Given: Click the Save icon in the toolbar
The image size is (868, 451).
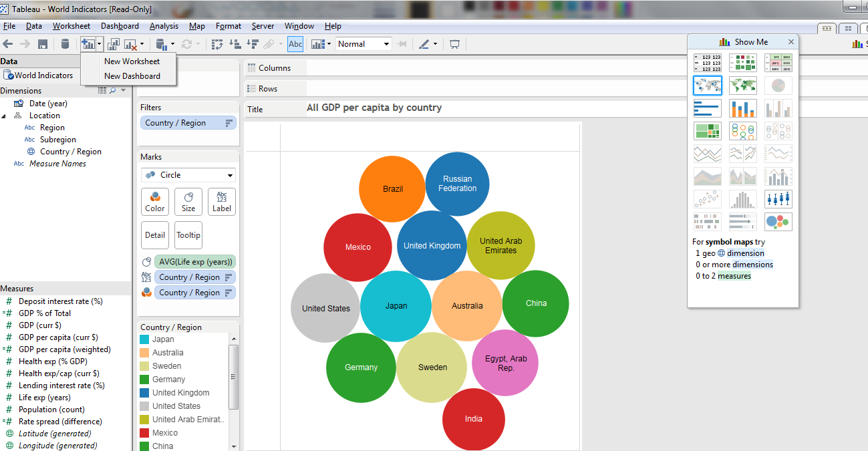Looking at the screenshot, I should [43, 44].
